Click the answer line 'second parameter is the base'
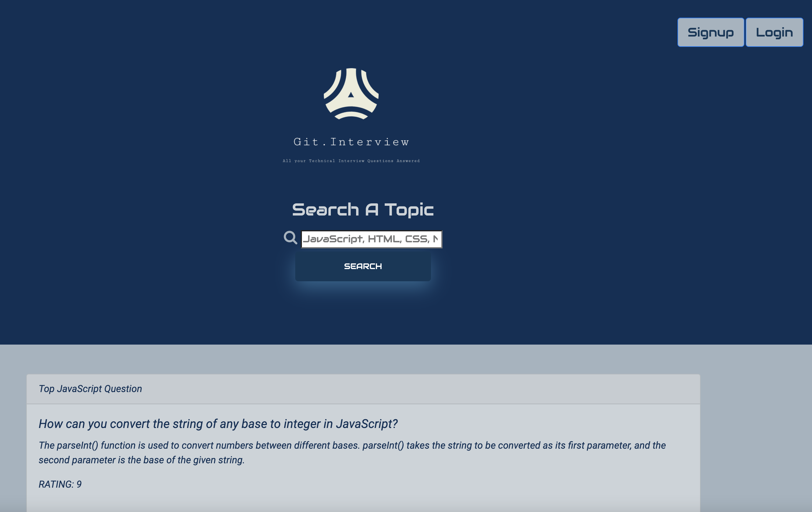 [x=141, y=460]
